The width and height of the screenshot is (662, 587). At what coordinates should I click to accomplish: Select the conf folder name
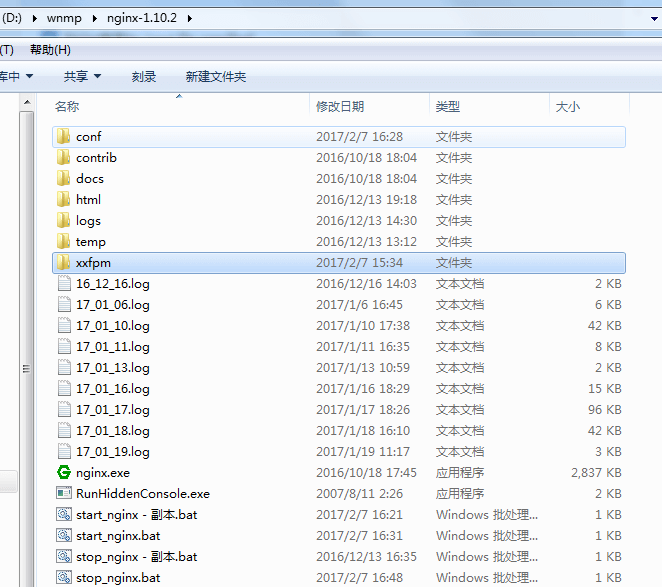(x=89, y=137)
